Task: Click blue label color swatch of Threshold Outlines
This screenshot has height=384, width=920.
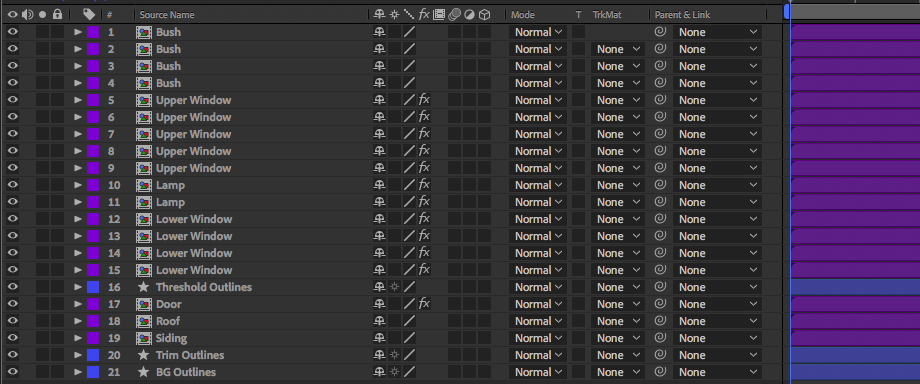Action: 93,287
